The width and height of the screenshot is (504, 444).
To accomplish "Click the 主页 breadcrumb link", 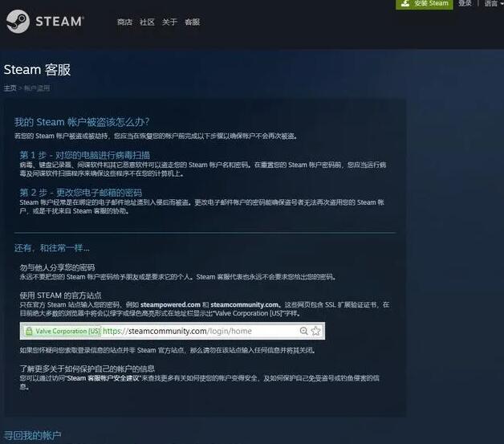I will (x=10, y=88).
